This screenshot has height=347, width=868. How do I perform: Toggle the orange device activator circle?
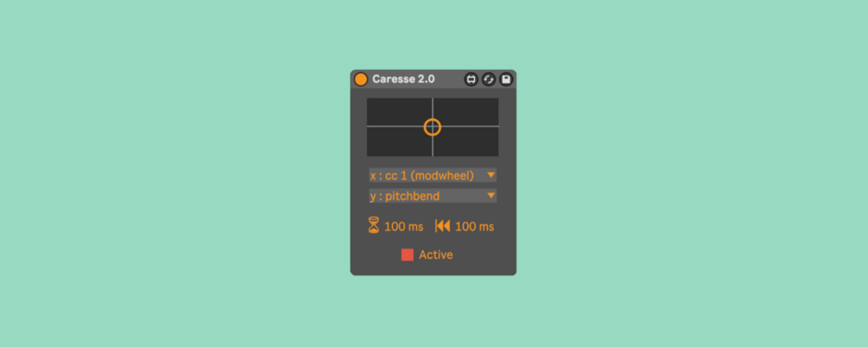pyautogui.click(x=361, y=79)
